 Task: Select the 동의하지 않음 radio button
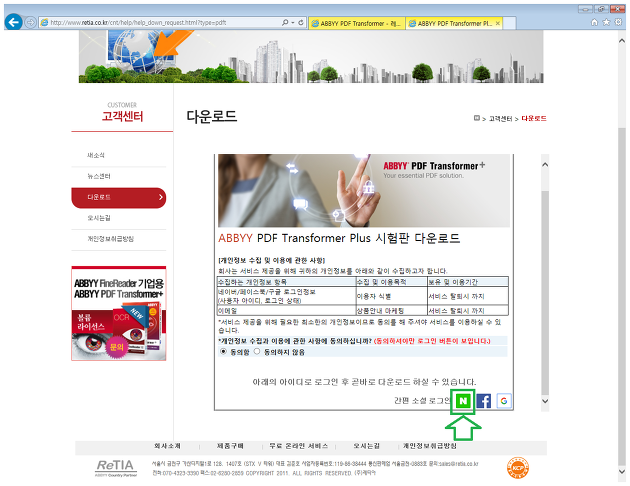(x=257, y=351)
